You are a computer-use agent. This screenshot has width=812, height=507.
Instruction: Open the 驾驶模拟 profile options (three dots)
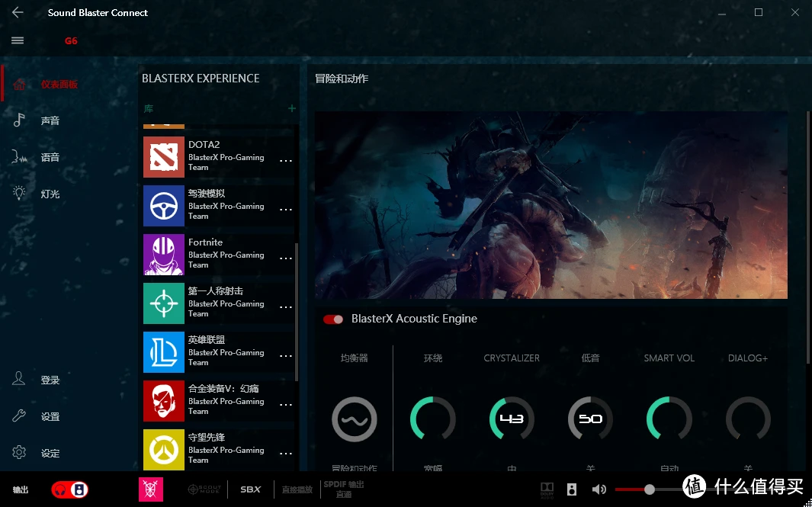click(286, 210)
